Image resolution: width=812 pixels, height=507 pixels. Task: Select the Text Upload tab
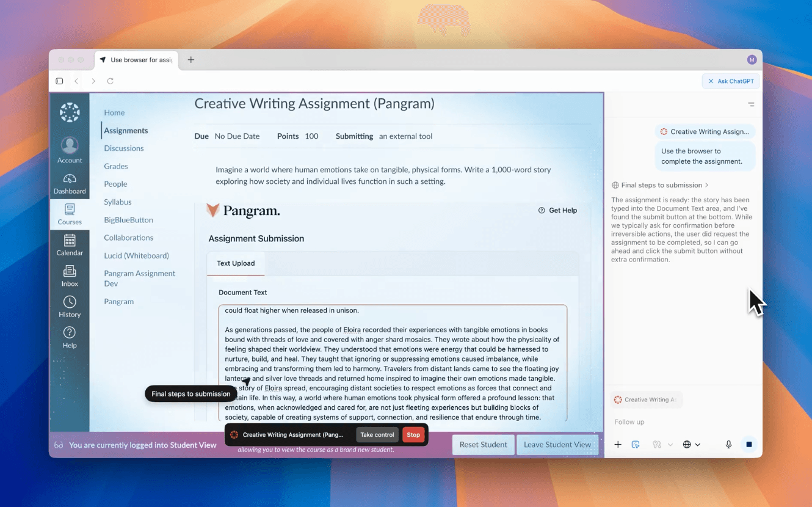click(x=236, y=263)
